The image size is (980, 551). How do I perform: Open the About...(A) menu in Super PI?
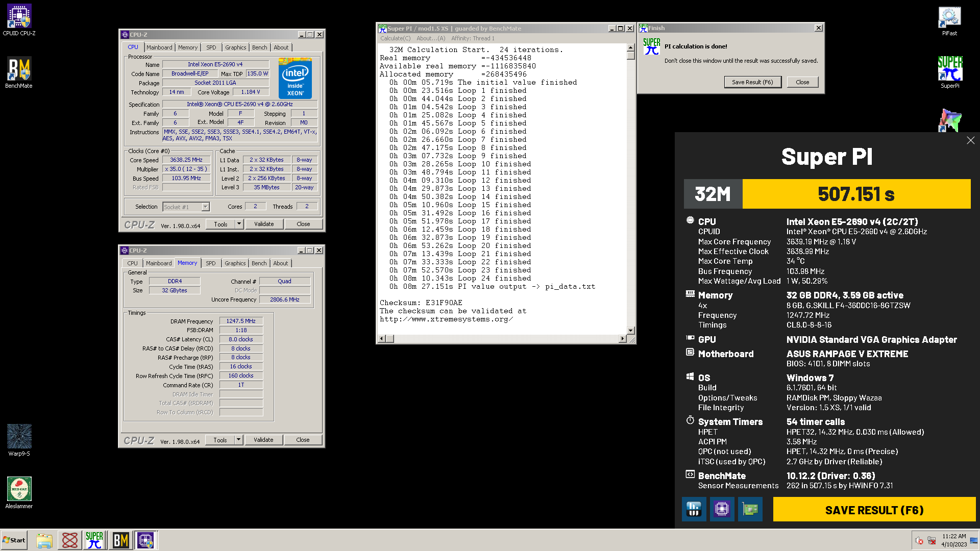click(431, 38)
